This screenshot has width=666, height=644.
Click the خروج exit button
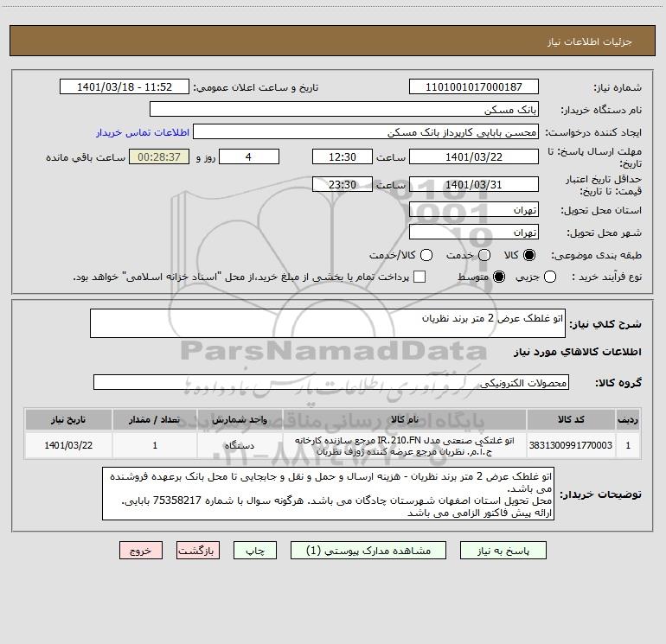(x=141, y=551)
